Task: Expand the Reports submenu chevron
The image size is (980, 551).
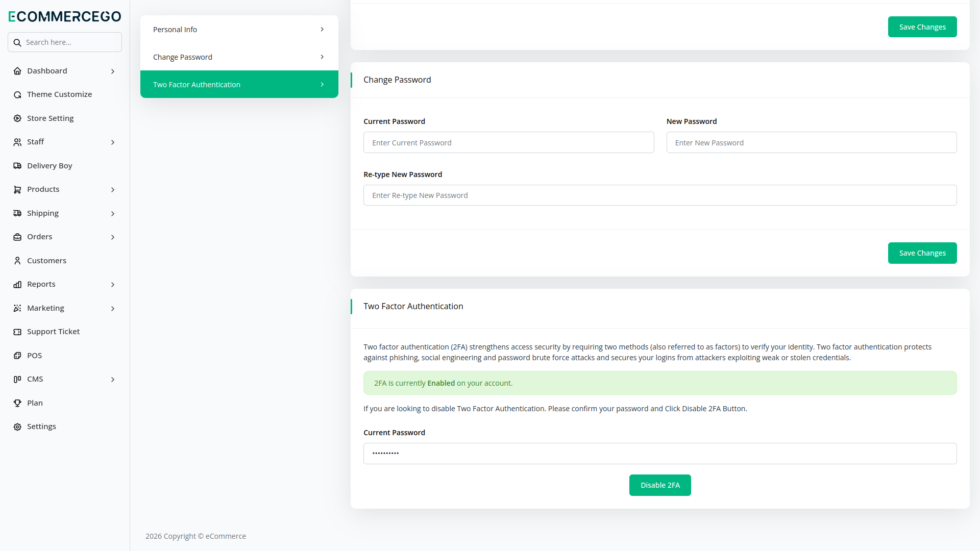Action: coord(113,285)
